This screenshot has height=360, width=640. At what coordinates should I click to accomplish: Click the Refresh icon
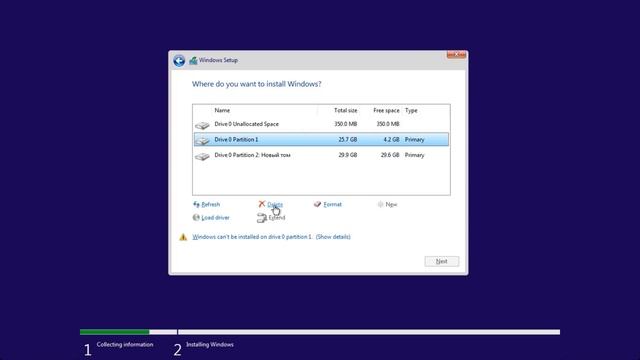196,204
